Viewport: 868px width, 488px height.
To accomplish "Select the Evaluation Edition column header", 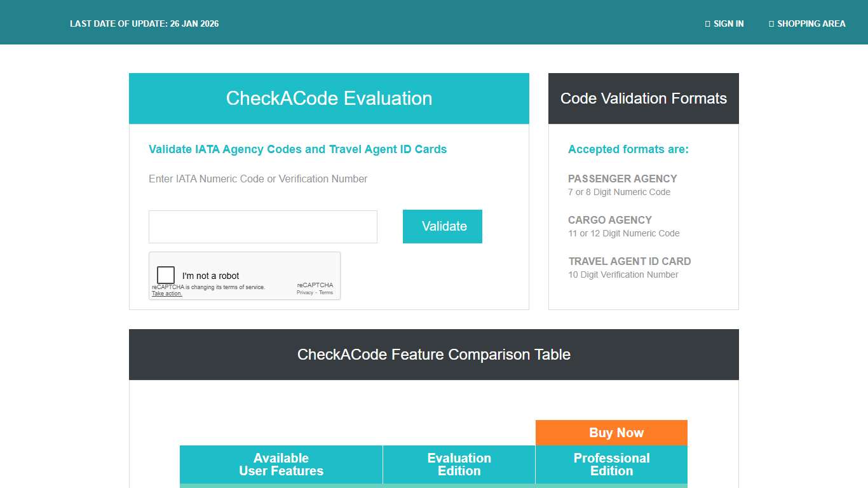I will coord(459,464).
